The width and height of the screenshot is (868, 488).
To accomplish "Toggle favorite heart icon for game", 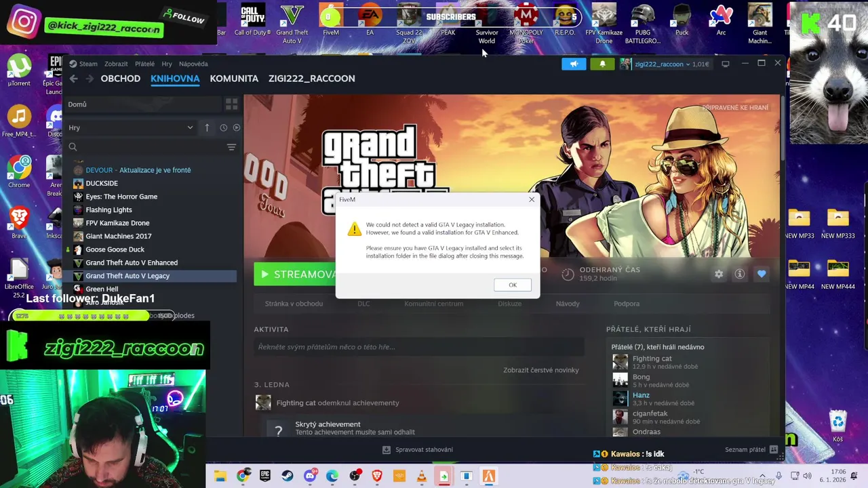I will [x=762, y=274].
